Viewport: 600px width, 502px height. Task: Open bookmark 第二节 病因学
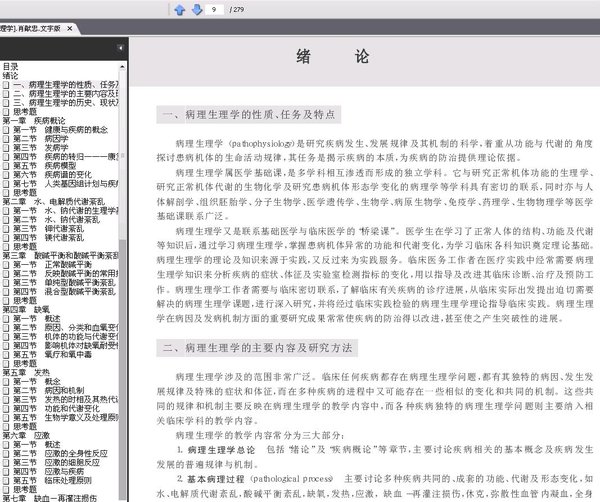pyautogui.click(x=41, y=139)
